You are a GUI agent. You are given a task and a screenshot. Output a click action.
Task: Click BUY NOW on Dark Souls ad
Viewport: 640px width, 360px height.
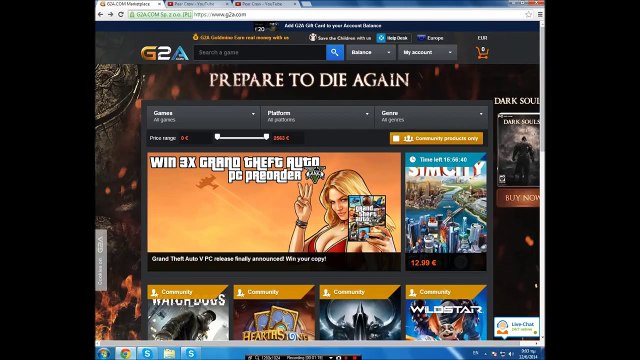[x=518, y=198]
